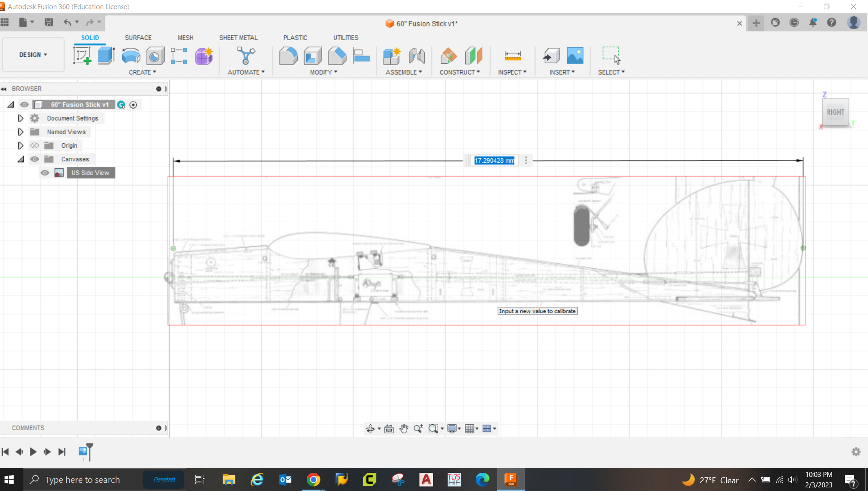
Task: Click the Pan icon in navigation bar
Action: 403,428
